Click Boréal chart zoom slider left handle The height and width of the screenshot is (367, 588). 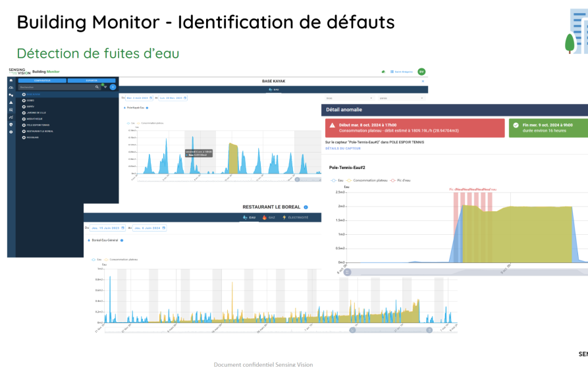point(352,330)
